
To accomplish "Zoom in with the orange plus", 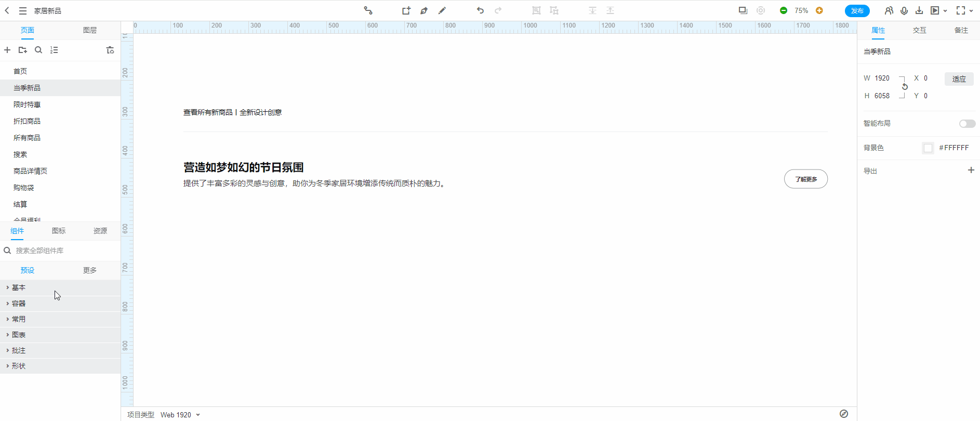I will tap(819, 10).
